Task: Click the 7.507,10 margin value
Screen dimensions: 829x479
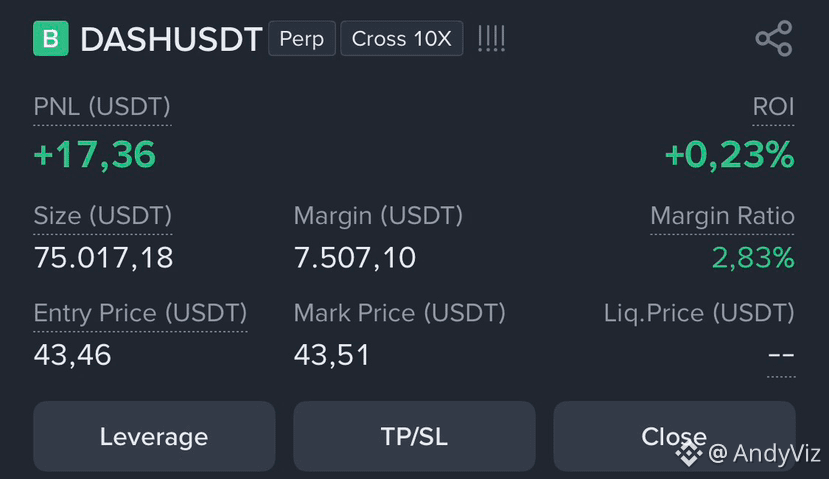Action: (355, 258)
